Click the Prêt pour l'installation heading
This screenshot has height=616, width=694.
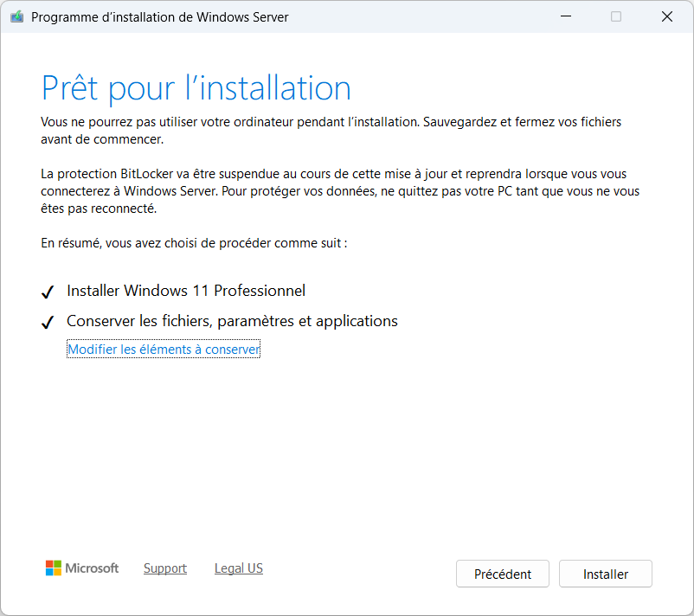[x=196, y=88]
